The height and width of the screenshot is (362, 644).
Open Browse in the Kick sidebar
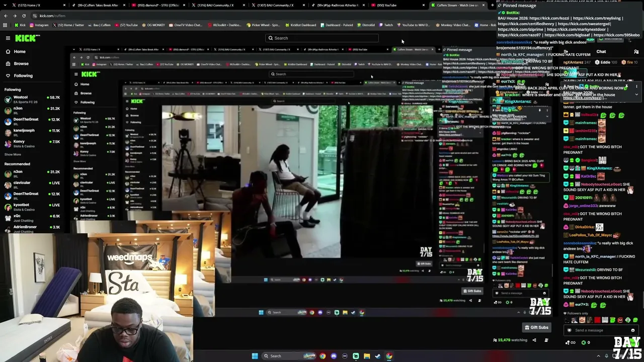tap(21, 63)
